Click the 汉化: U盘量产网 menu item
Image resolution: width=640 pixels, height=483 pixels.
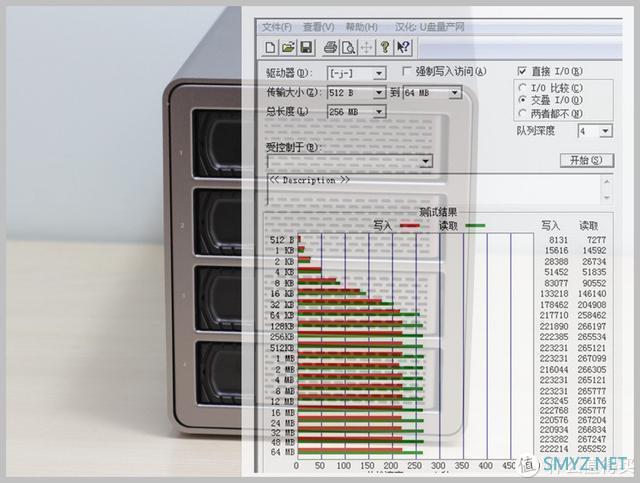[429, 27]
